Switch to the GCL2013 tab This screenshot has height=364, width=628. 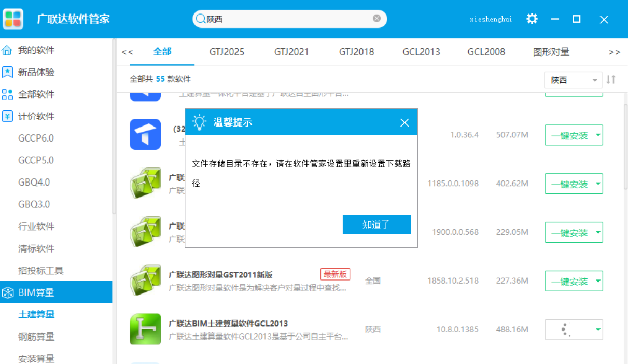(x=421, y=52)
